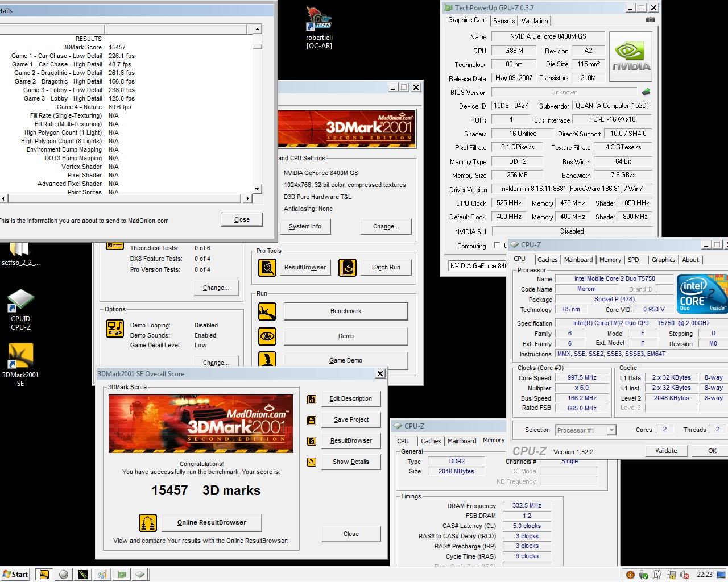Click the Show Details button
This screenshot has height=582, width=728.
pos(351,462)
